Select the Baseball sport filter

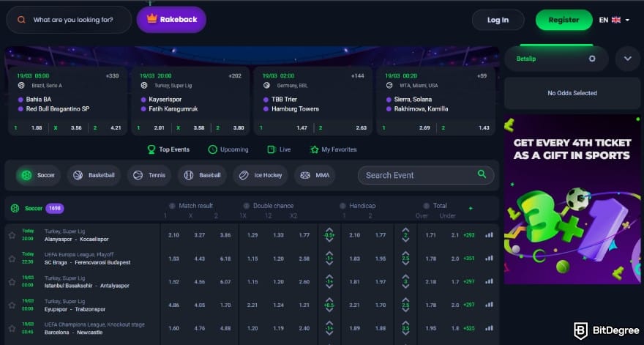(x=202, y=175)
